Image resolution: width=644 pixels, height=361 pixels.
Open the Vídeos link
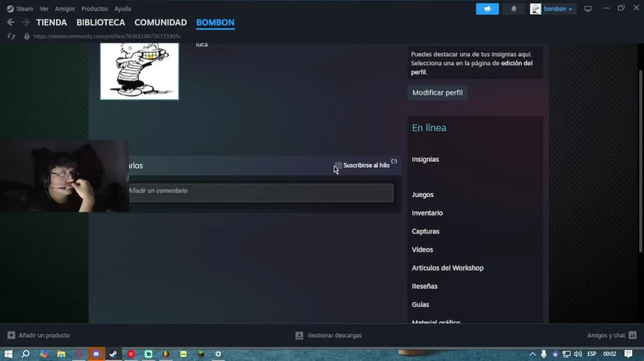pos(422,249)
